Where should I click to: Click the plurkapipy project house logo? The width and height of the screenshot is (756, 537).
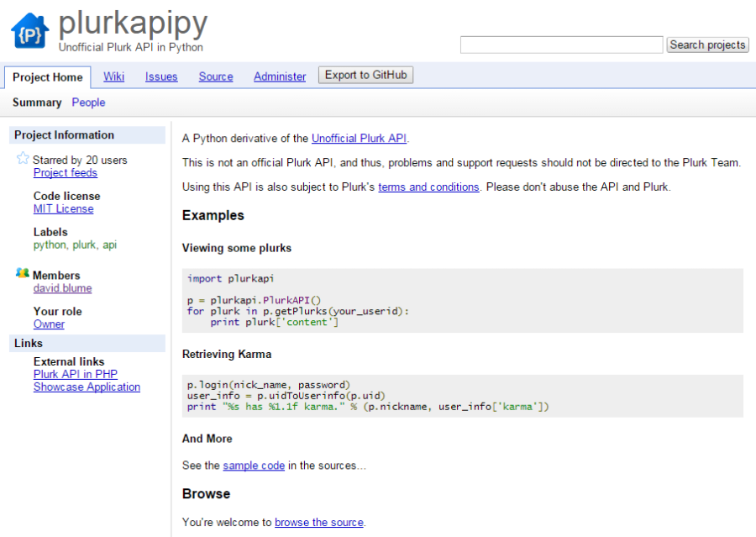pos(30,31)
